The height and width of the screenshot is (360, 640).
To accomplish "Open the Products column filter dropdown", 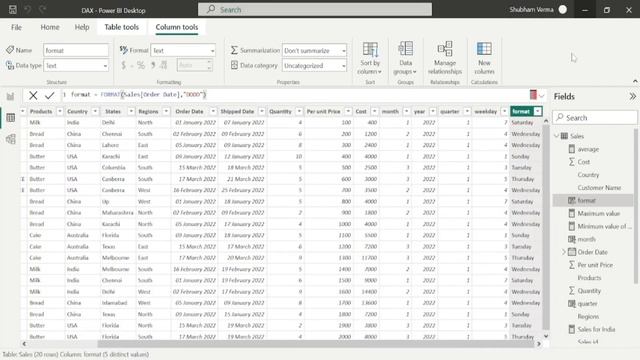I will (60, 111).
